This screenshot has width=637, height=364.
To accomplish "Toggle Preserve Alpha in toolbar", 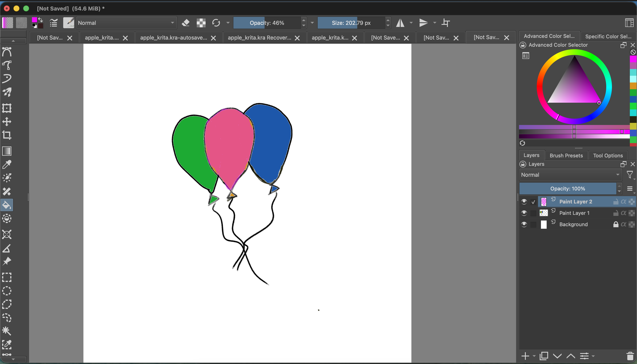I will coord(201,23).
